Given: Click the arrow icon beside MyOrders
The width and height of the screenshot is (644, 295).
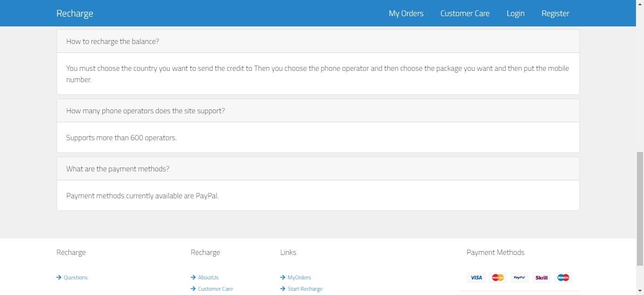Looking at the screenshot, I should 283,278.
